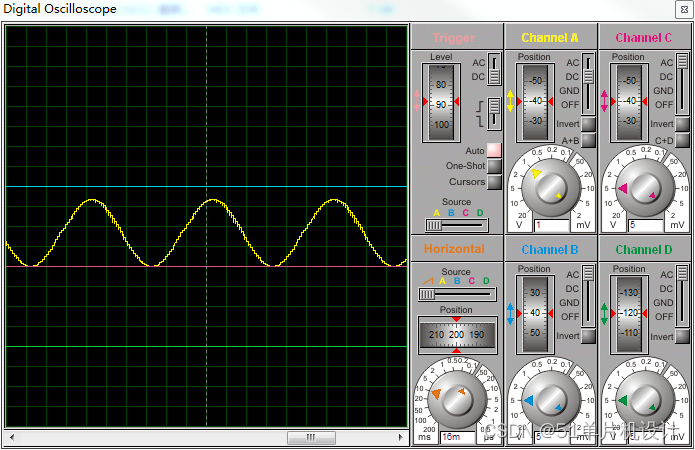Click the yellow coarse pointer on Channel A knob
The height and width of the screenshot is (450, 695).
536,173
